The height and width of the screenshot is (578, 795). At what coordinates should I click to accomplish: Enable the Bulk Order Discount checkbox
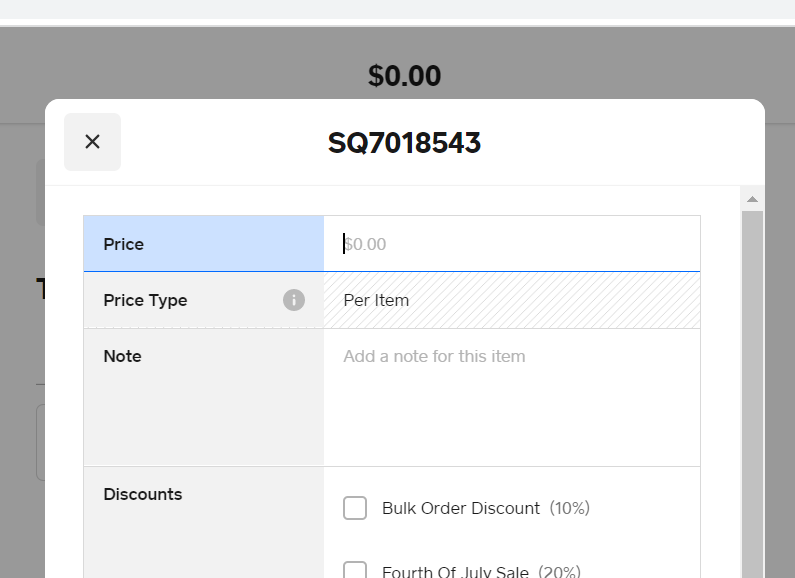point(355,508)
